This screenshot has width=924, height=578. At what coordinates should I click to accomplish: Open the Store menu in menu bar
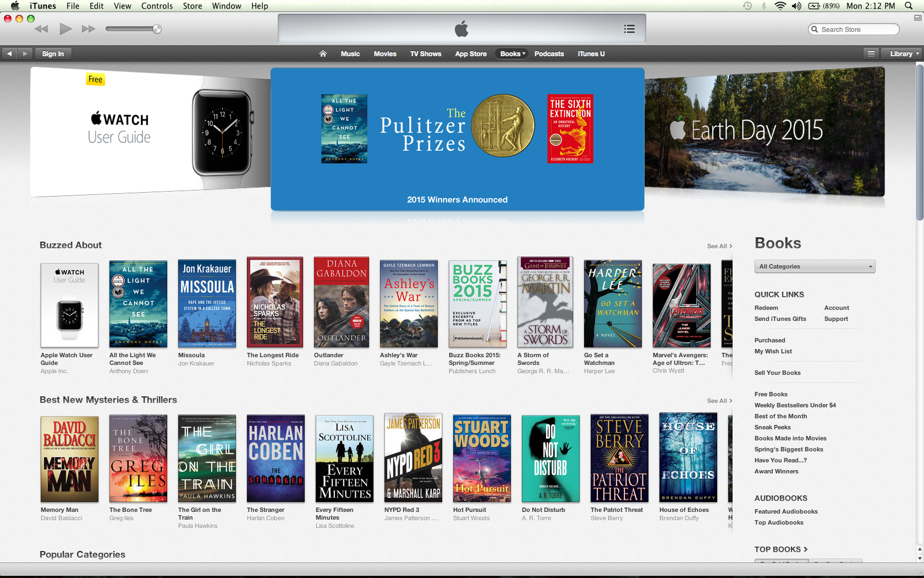(193, 6)
